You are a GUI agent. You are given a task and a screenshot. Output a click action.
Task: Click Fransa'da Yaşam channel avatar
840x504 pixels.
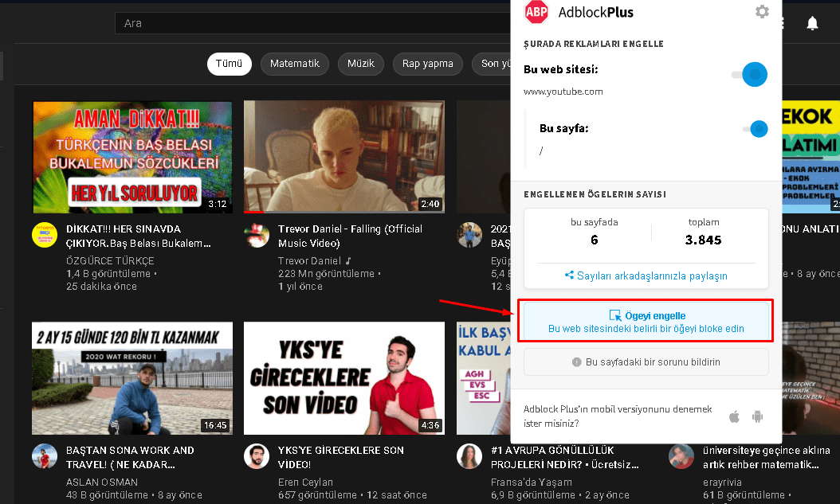469,456
